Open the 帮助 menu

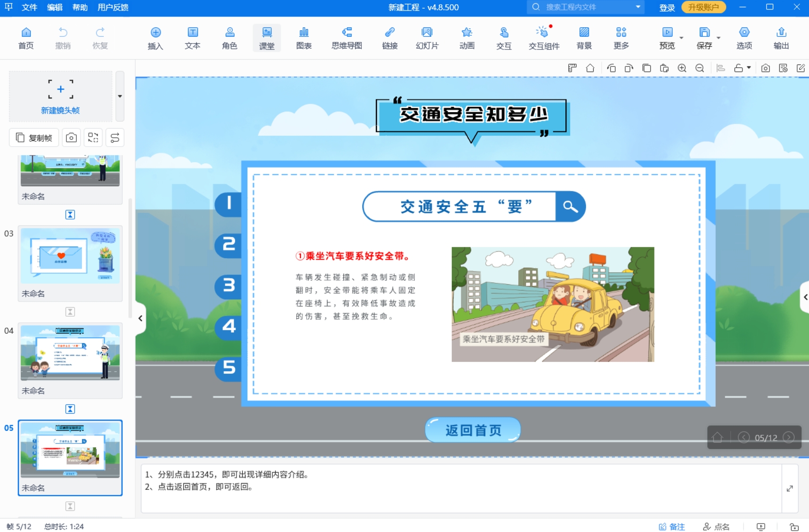(x=80, y=7)
